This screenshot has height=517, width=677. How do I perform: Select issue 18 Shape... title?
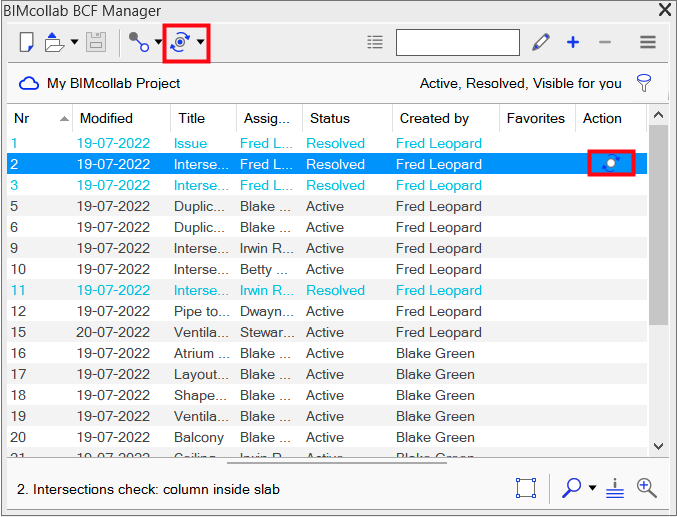click(x=200, y=395)
